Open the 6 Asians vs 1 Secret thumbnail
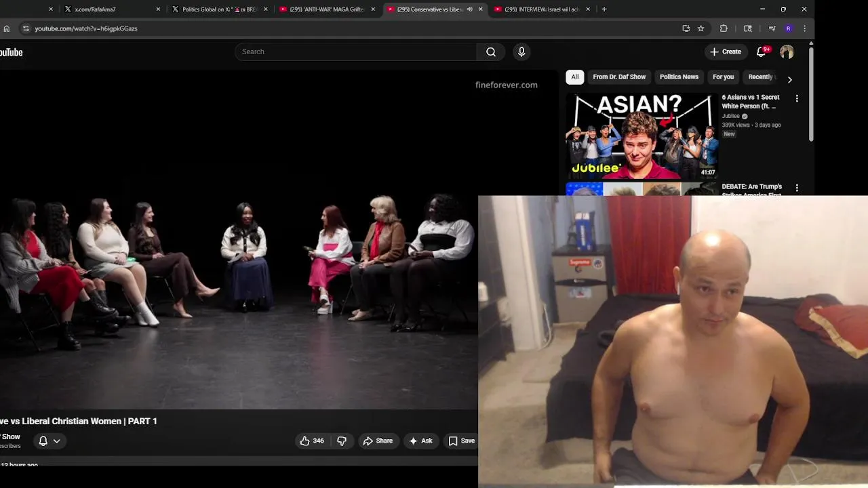The image size is (868, 488). click(x=642, y=136)
